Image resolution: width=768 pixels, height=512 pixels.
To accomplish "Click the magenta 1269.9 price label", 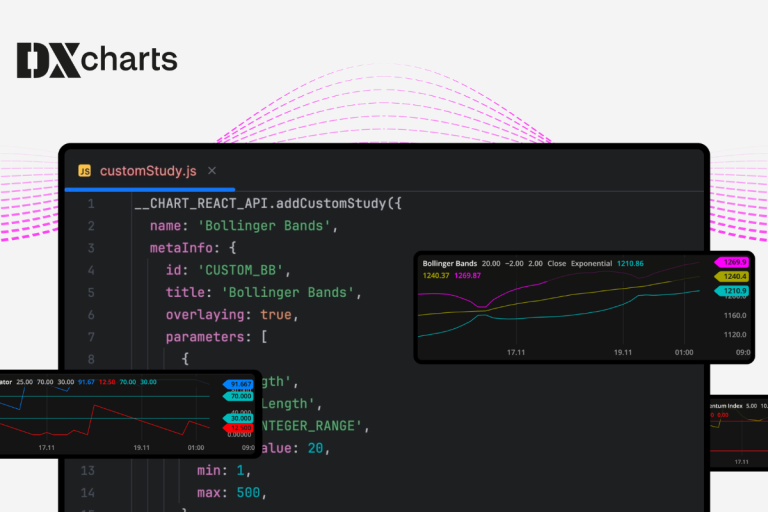I will click(732, 262).
